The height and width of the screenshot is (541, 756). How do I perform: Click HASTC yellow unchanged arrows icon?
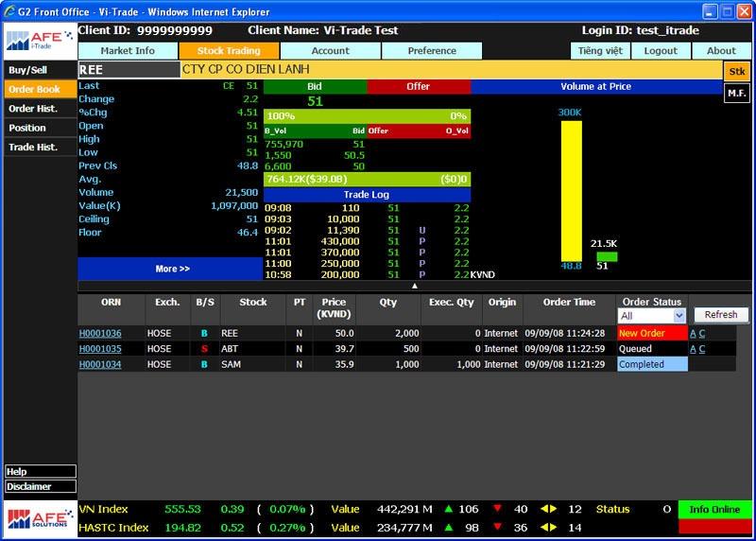pos(549,527)
